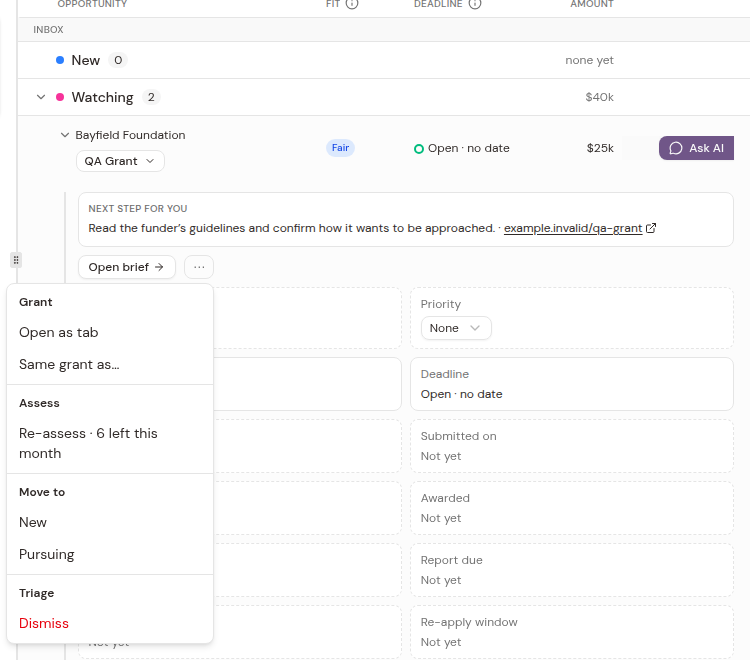The height and width of the screenshot is (660, 750).
Task: Open the QA Grant dropdown
Action: pos(120,161)
